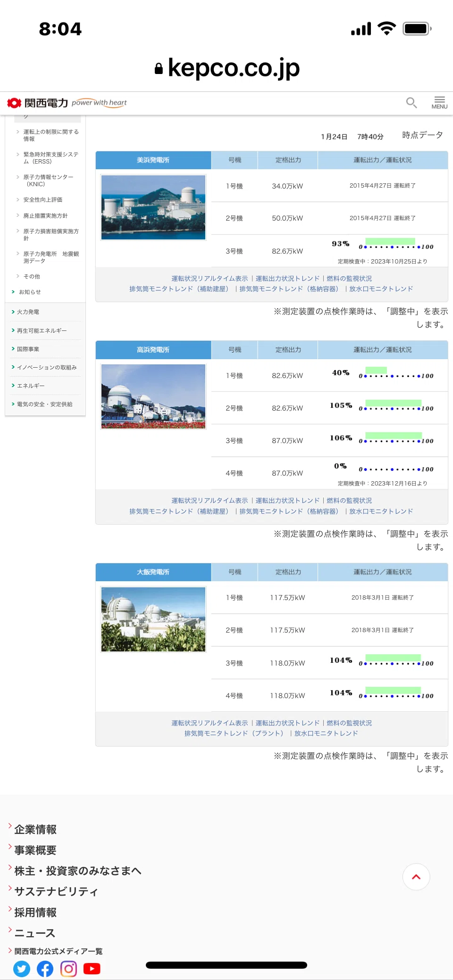Open 株主・投資家のみなさまへ footer menu
This screenshot has height=980, width=453.
tap(78, 871)
